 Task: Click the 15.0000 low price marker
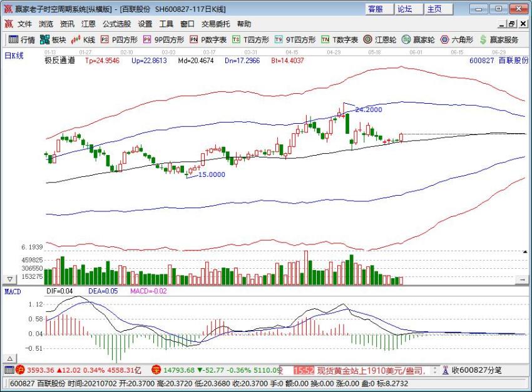[x=212, y=174]
